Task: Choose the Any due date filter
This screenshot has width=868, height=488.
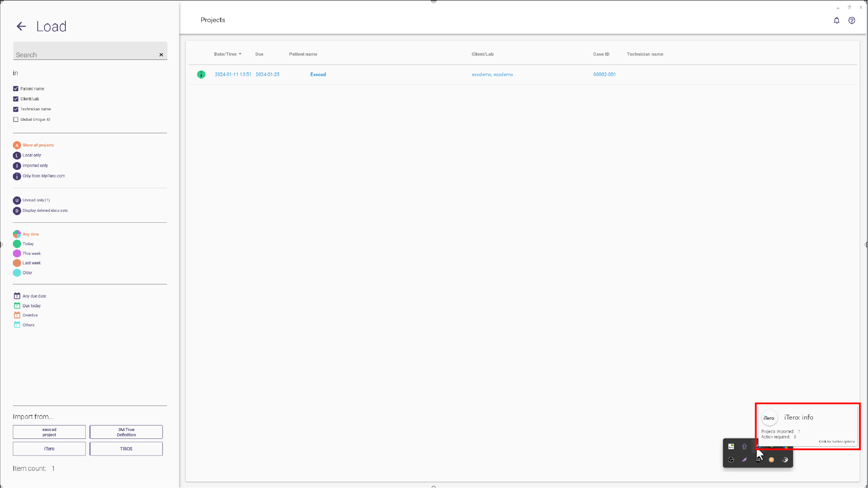Action: tap(30, 296)
